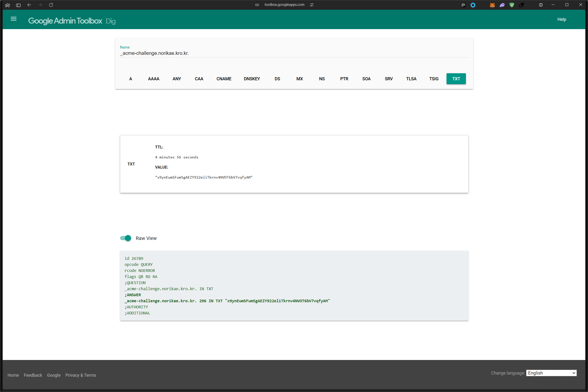The image size is (588, 392).
Task: Reload the page with the refresh icon
Action: tap(51, 5)
